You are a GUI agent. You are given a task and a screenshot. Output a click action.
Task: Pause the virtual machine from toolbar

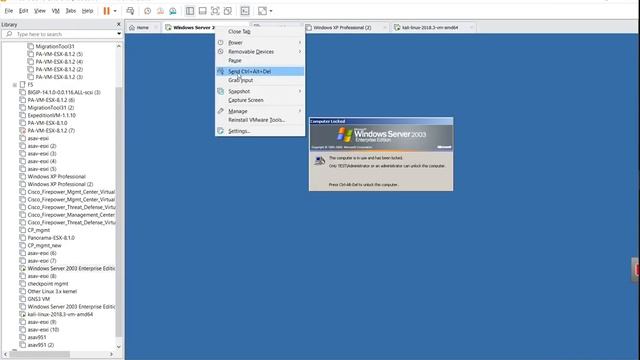tap(107, 11)
